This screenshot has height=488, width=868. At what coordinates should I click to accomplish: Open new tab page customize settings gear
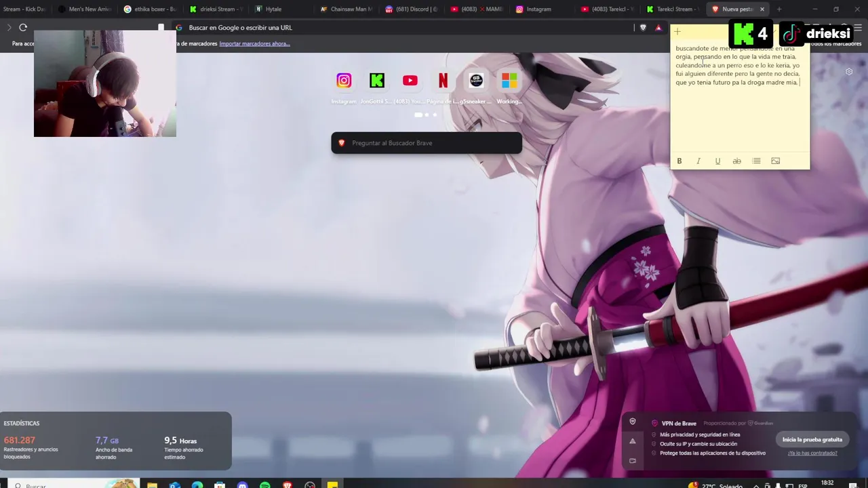click(849, 72)
